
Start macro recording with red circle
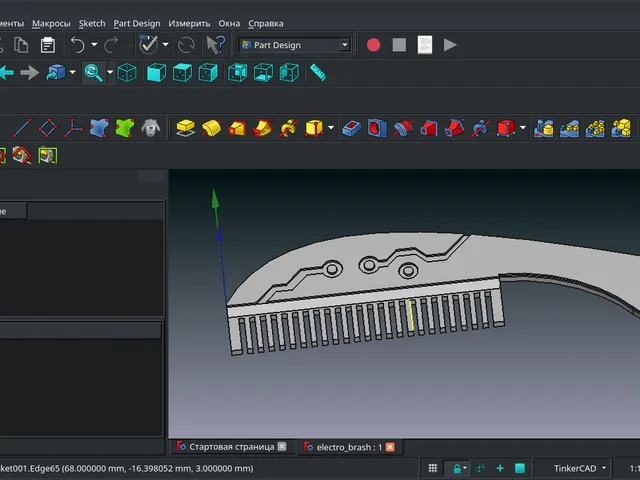tap(373, 45)
